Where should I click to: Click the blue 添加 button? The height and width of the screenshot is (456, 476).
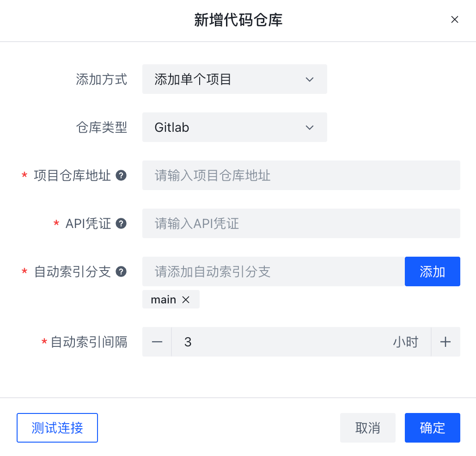[432, 271]
